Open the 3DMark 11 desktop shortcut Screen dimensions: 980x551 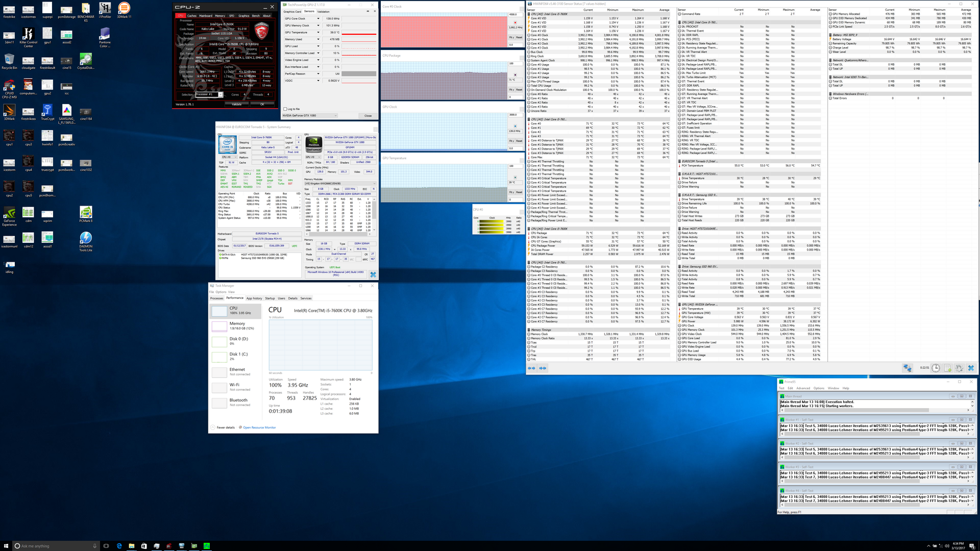point(124,10)
